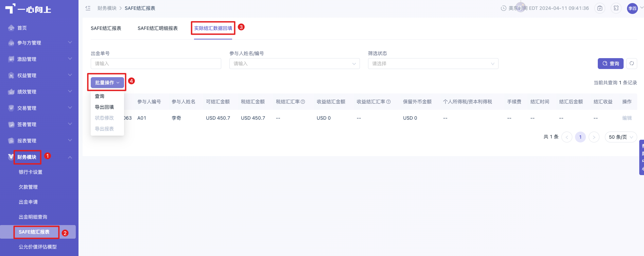The image size is (644, 256).
Task: Open the 筛选状态 select dropdown
Action: coord(433,64)
